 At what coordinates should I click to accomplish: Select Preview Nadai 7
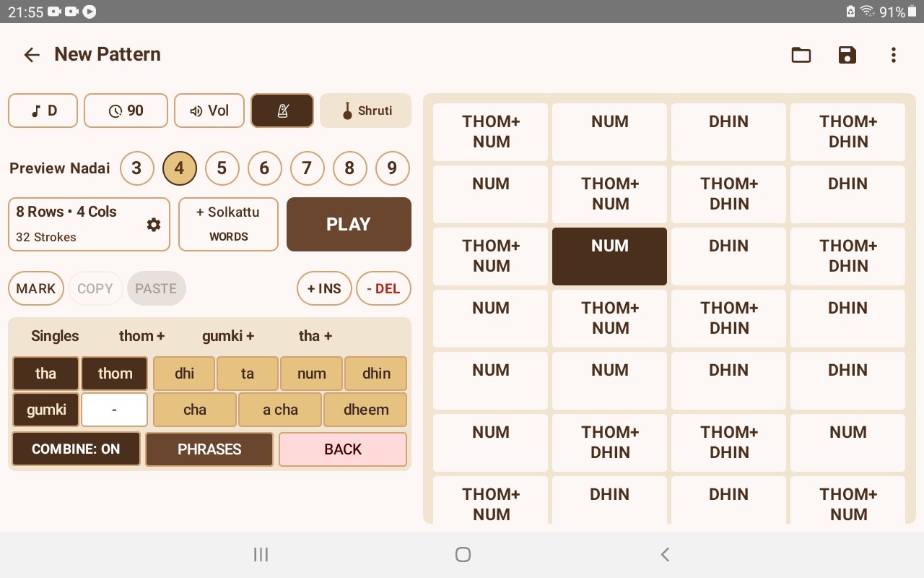pos(307,168)
